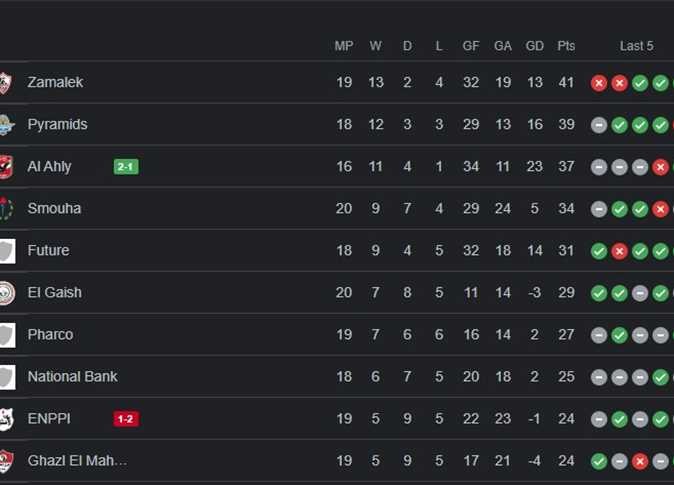Click the MP column header

pos(344,46)
